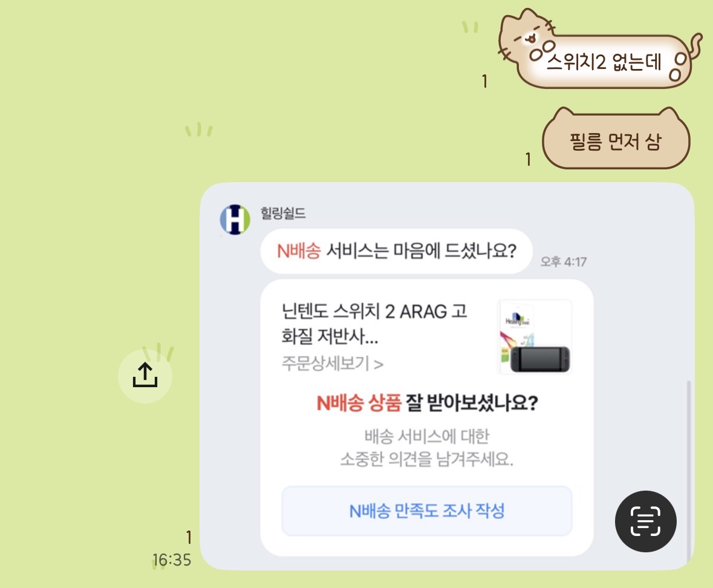Tap the Nintendo Switch product thumbnail
Image resolution: width=713 pixels, height=588 pixels.
[x=535, y=337]
